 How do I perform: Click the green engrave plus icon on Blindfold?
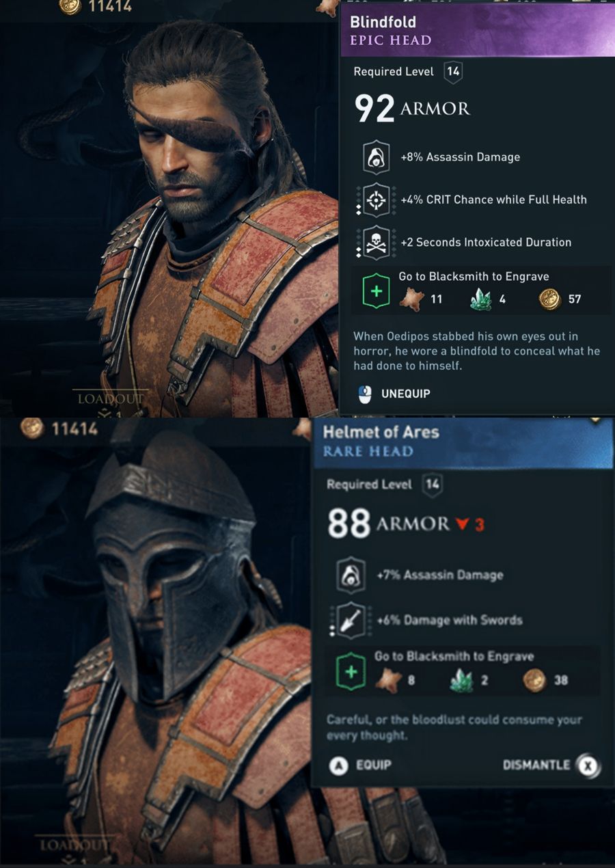tap(374, 292)
